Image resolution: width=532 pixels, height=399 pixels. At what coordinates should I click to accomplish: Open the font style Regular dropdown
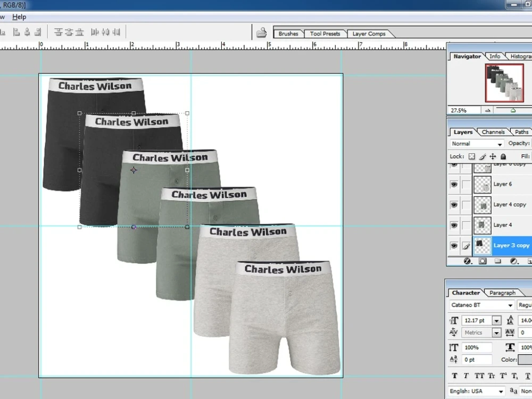525,305
